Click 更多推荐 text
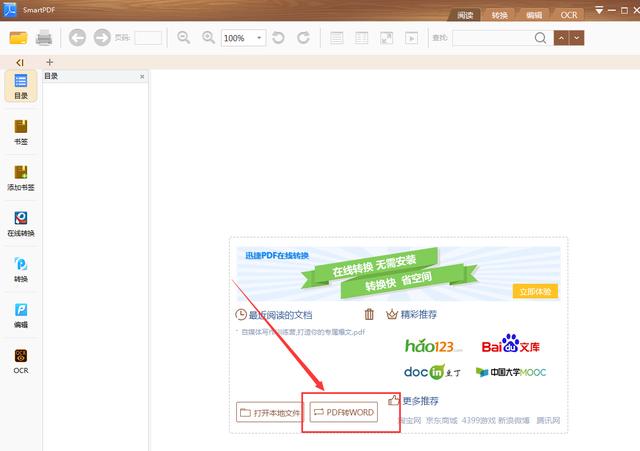Image resolution: width=640 pixels, height=451 pixels. (x=421, y=401)
